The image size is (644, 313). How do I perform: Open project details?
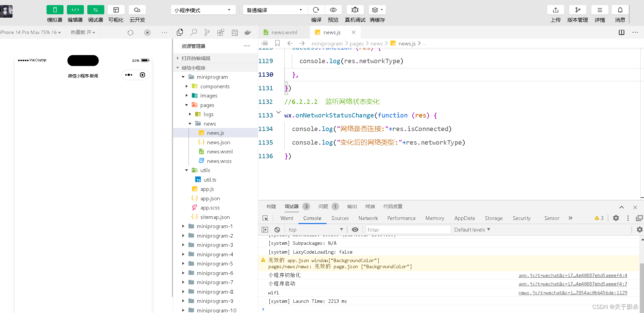(x=600, y=10)
